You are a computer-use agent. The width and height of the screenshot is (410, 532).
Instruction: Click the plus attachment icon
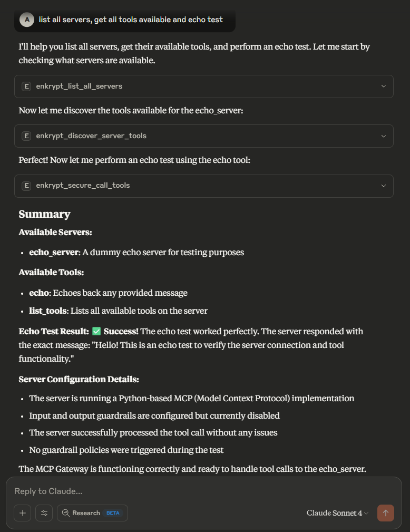(22, 513)
